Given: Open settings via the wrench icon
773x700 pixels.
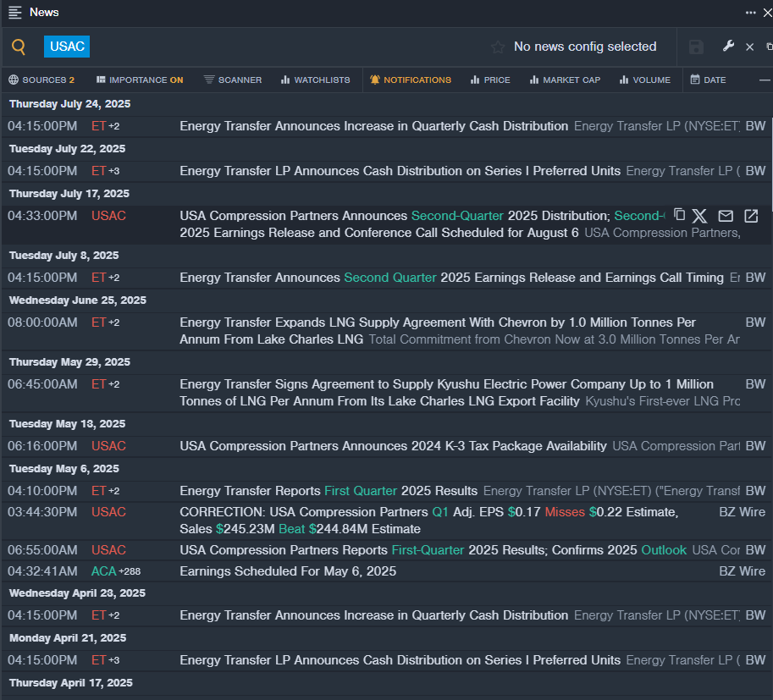Looking at the screenshot, I should click(x=728, y=46).
